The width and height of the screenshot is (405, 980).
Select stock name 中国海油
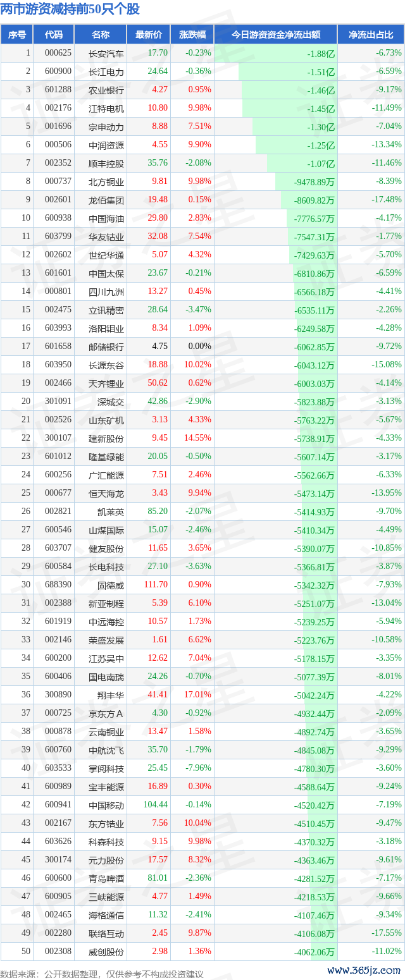[x=106, y=218]
